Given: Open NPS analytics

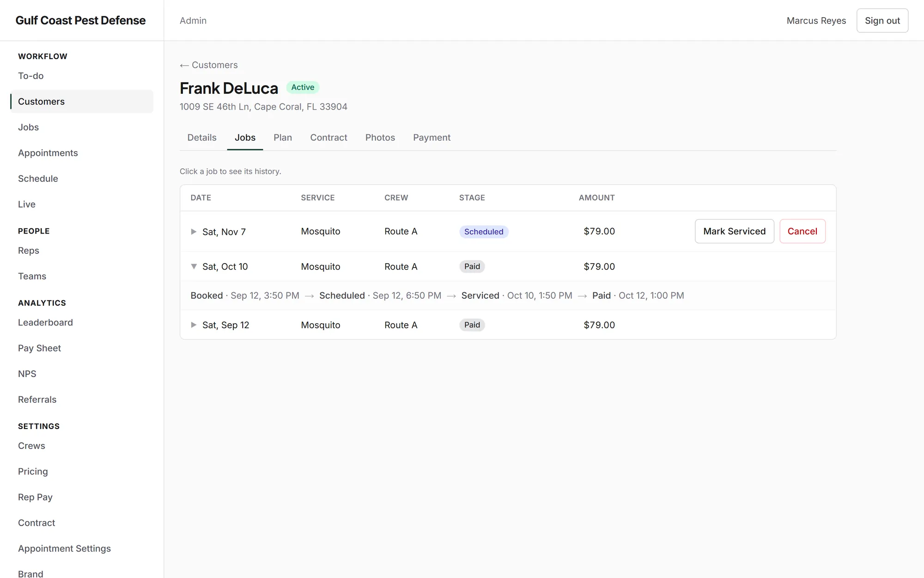Looking at the screenshot, I should pos(82,374).
